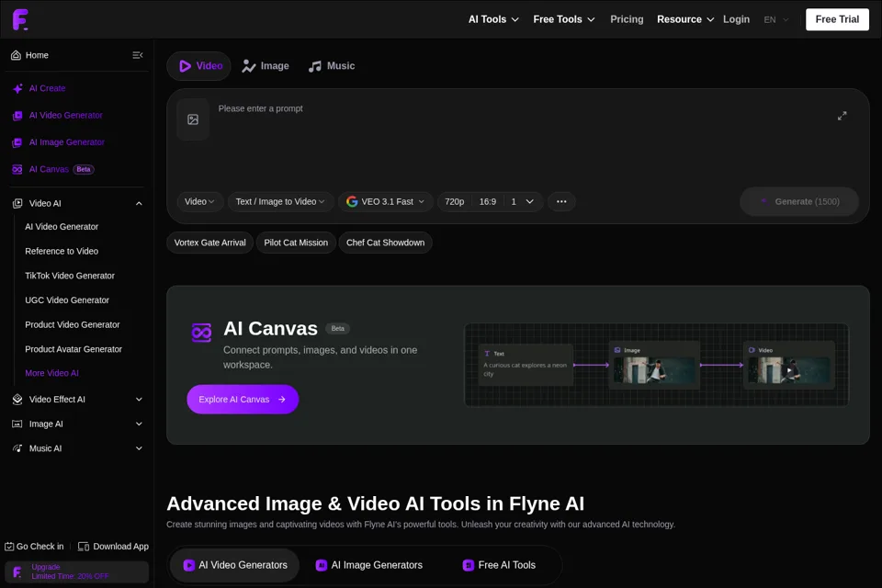
Task: Click the Generate (1500) button
Action: coord(799,201)
